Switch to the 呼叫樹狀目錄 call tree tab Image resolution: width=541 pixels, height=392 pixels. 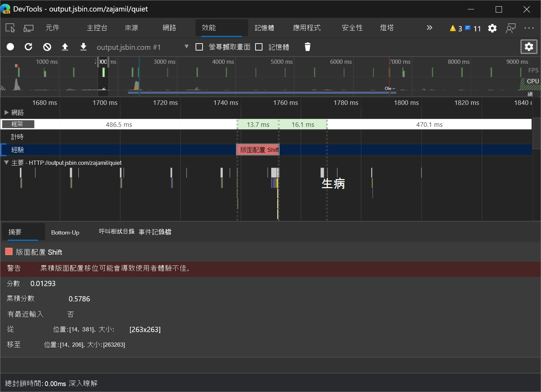coord(116,232)
